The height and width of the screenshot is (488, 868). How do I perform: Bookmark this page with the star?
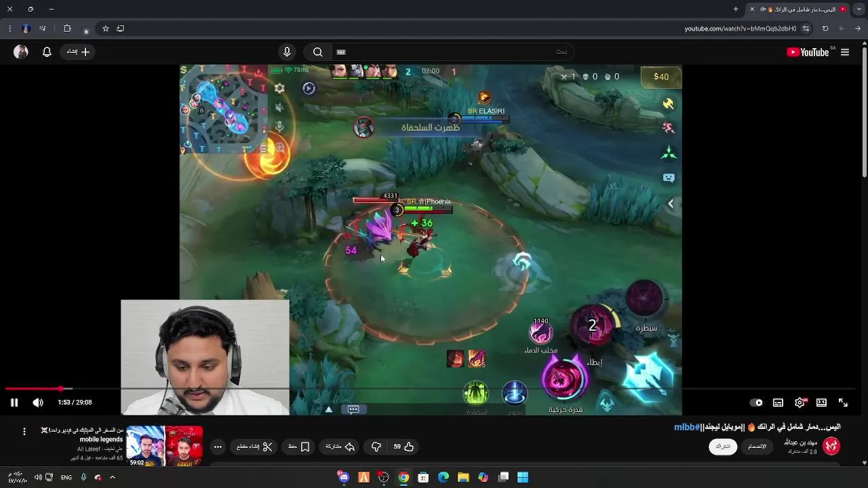pos(106,28)
